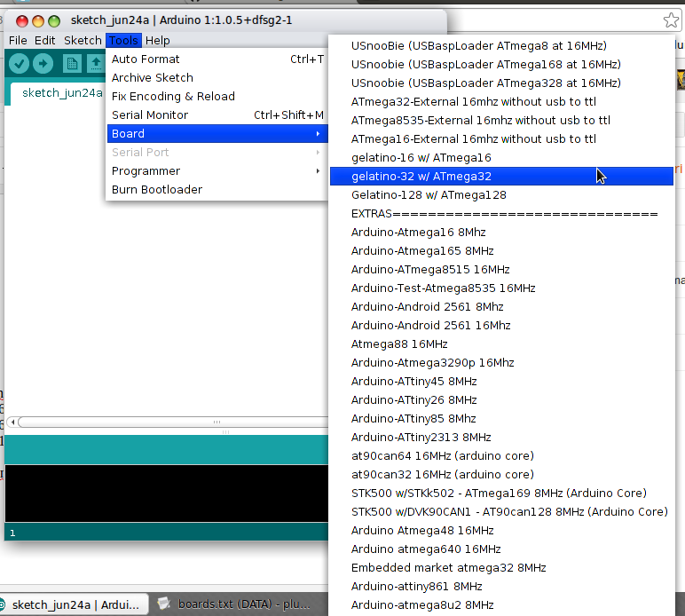This screenshot has width=685, height=616.
Task: Pick Arduino-ATtiny45 8MHz board
Action: tap(501, 382)
